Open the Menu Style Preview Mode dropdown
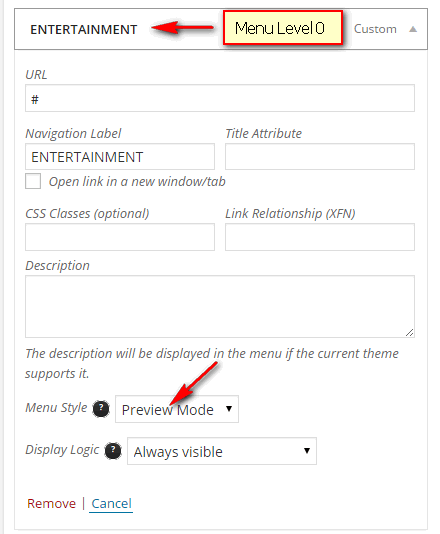Screen dimensions: 440x534 (177, 409)
